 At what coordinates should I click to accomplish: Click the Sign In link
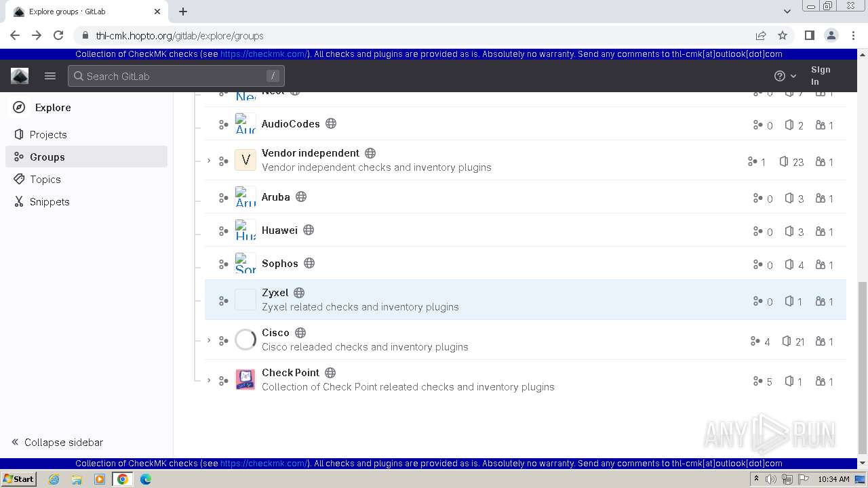point(821,76)
